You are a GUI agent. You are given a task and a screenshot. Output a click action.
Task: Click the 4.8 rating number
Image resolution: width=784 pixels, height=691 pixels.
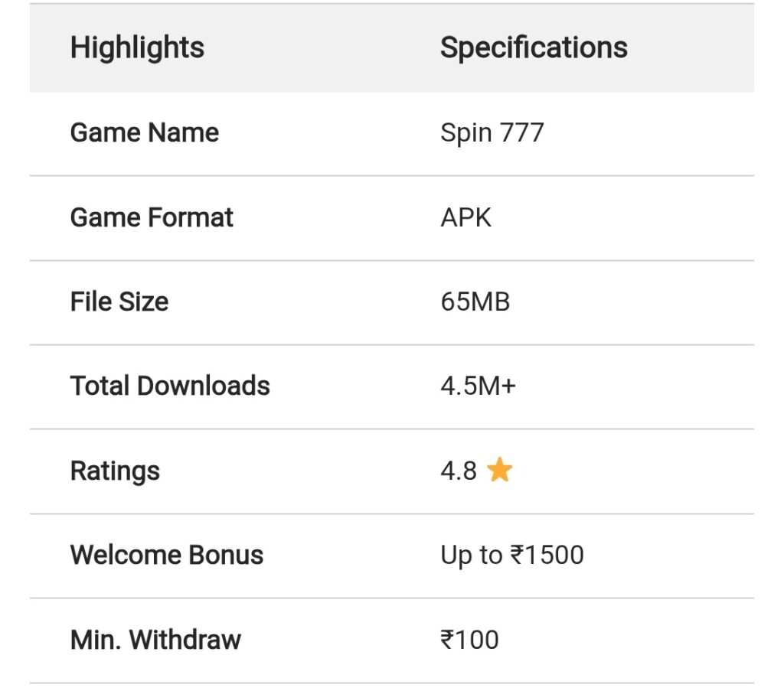click(x=459, y=471)
